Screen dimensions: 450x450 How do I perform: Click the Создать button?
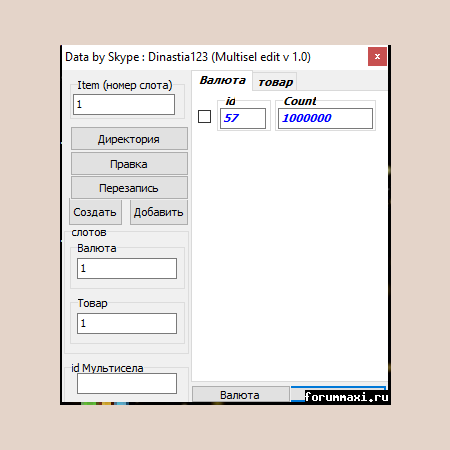point(95,212)
